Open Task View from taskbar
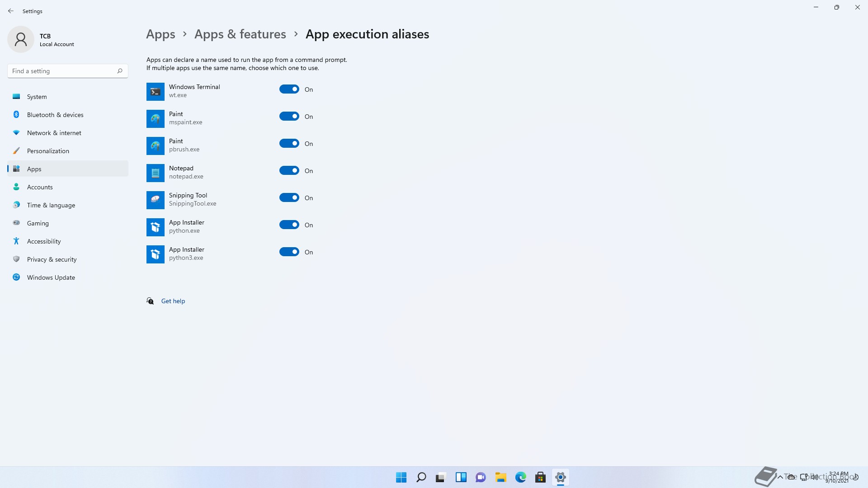The width and height of the screenshot is (868, 488). 441,477
